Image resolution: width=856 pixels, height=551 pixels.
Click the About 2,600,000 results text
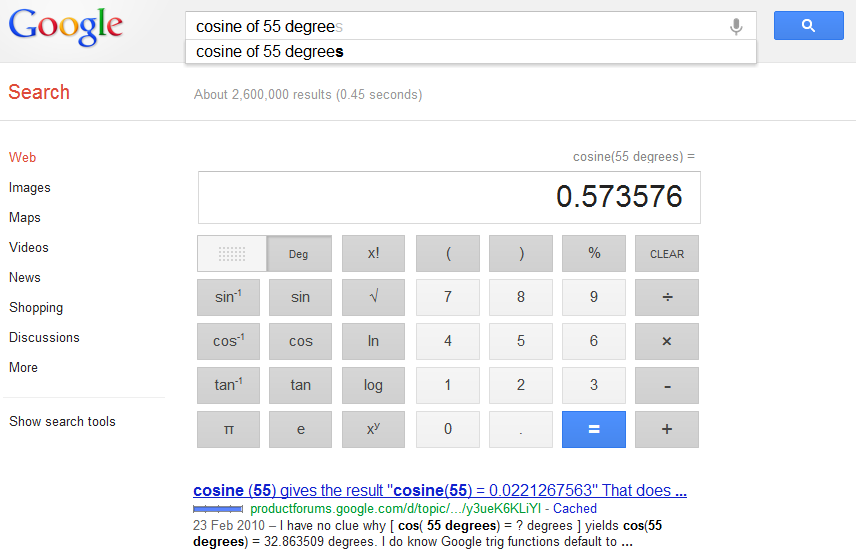pos(308,94)
